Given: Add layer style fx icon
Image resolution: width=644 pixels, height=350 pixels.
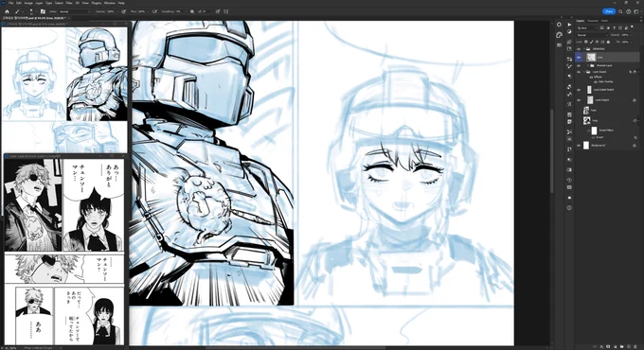Looking at the screenshot, I should pyautogui.click(x=601, y=347).
